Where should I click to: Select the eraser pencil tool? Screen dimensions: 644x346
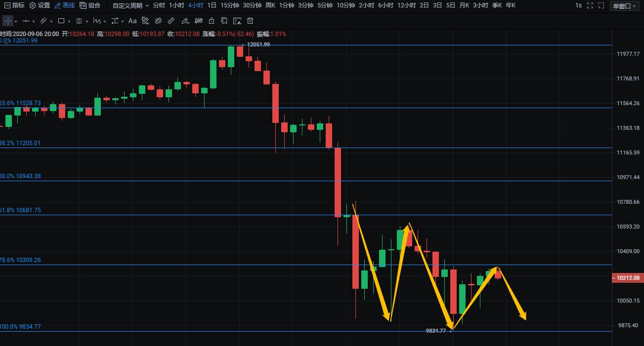click(x=185, y=21)
